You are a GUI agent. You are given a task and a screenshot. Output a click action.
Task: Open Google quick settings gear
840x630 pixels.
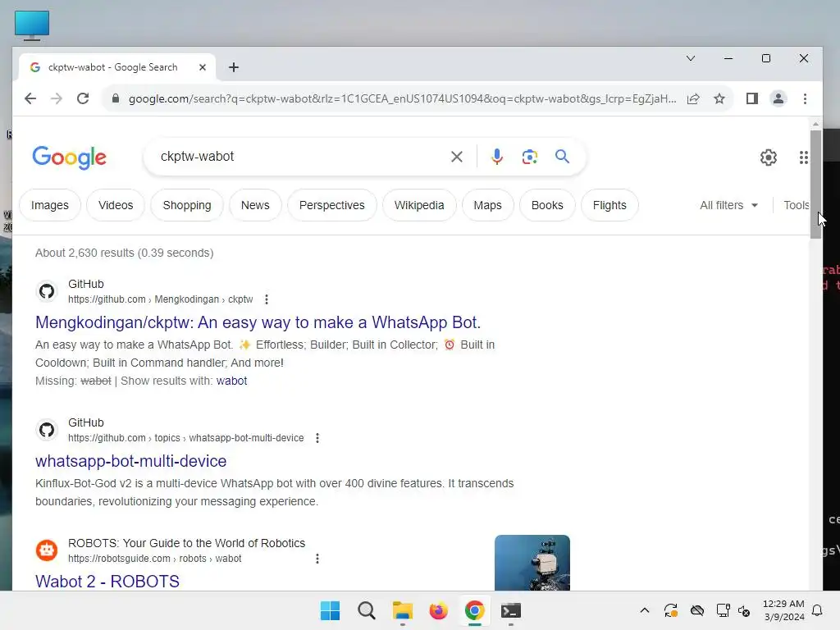768,157
